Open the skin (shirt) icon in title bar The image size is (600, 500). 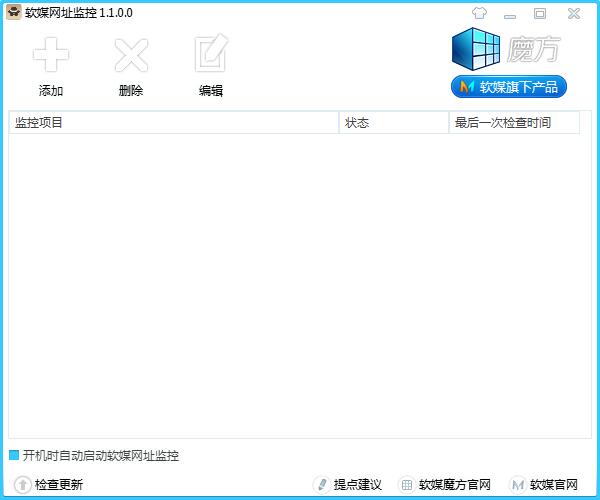coord(479,13)
